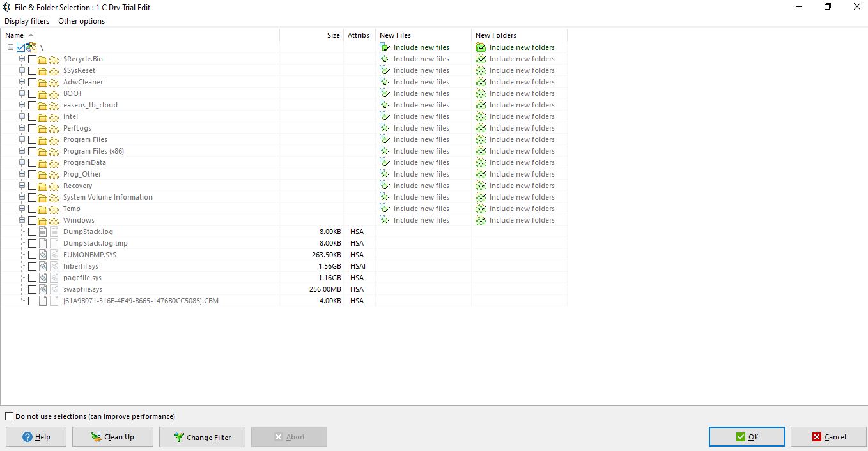Click the HSAI attribute value

(358, 266)
